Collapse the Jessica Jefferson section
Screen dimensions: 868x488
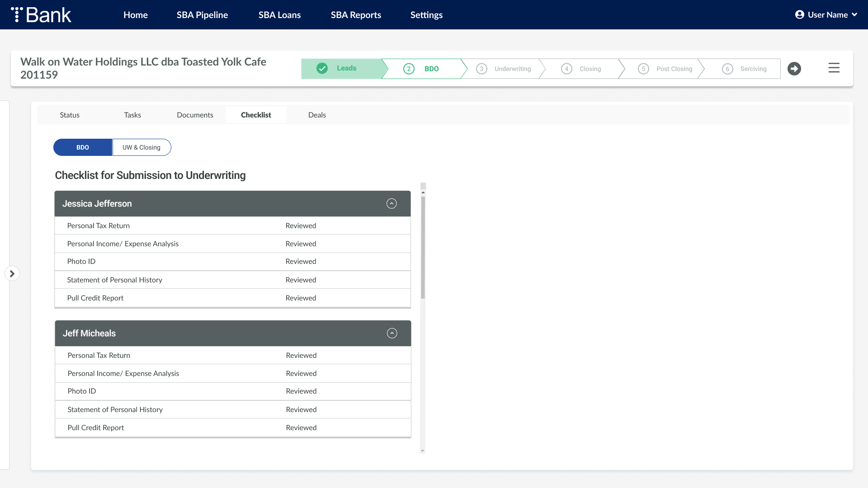click(392, 204)
